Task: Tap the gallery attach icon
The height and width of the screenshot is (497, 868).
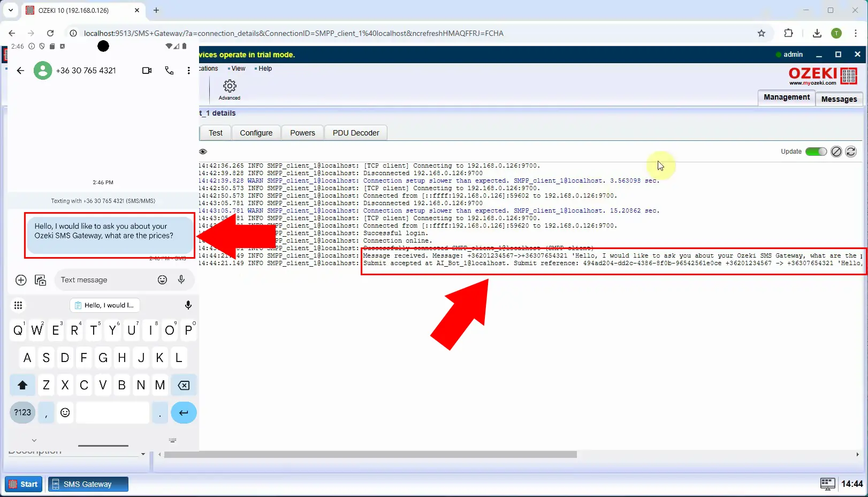Action: click(x=40, y=280)
